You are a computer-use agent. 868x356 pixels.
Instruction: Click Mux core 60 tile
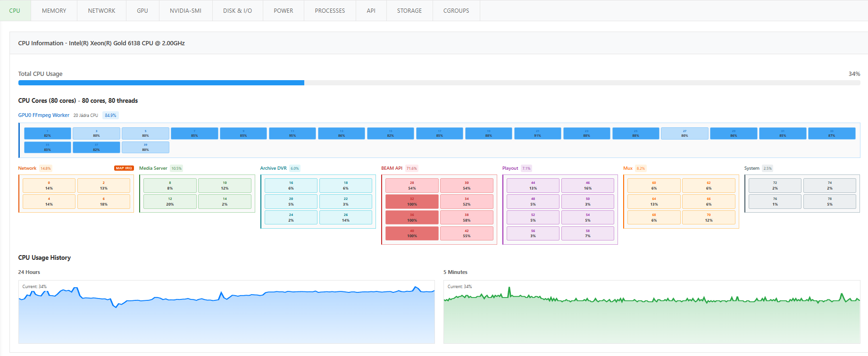click(x=654, y=185)
